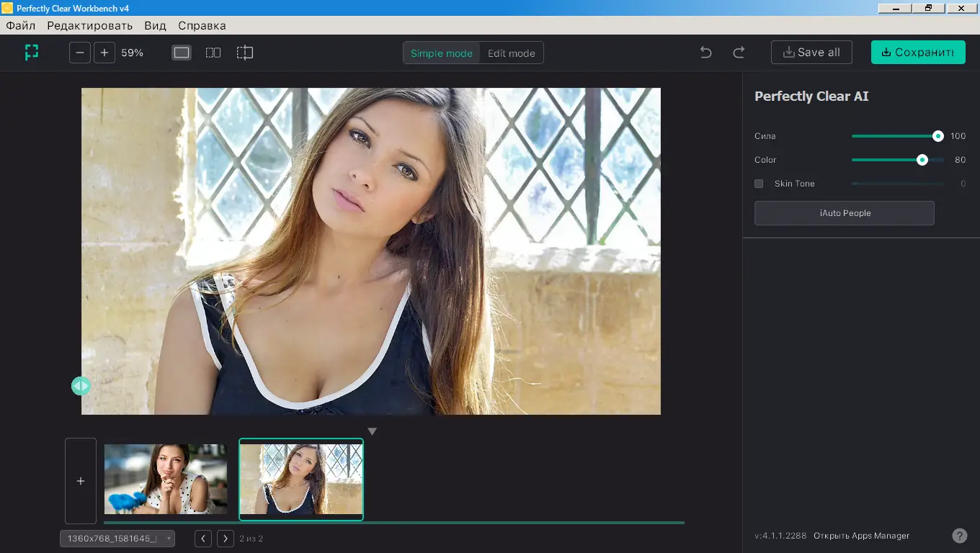Click the Perfectly Clear logo icon

click(31, 53)
